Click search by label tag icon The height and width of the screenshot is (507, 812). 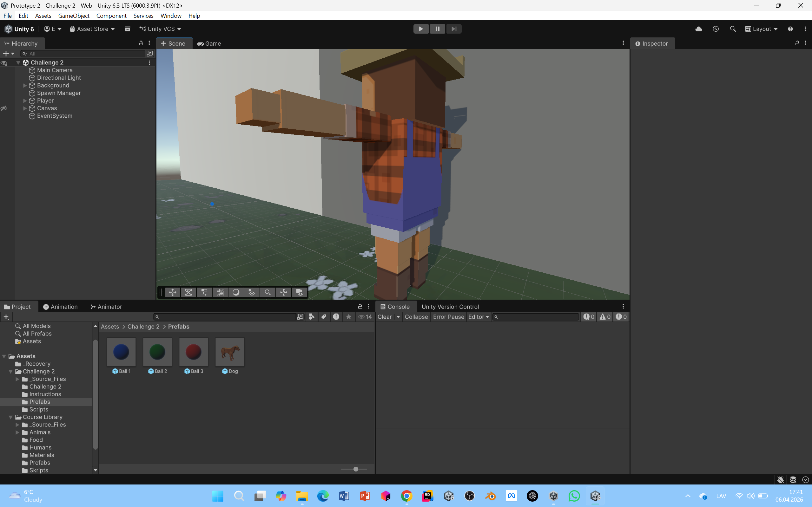coord(323,316)
